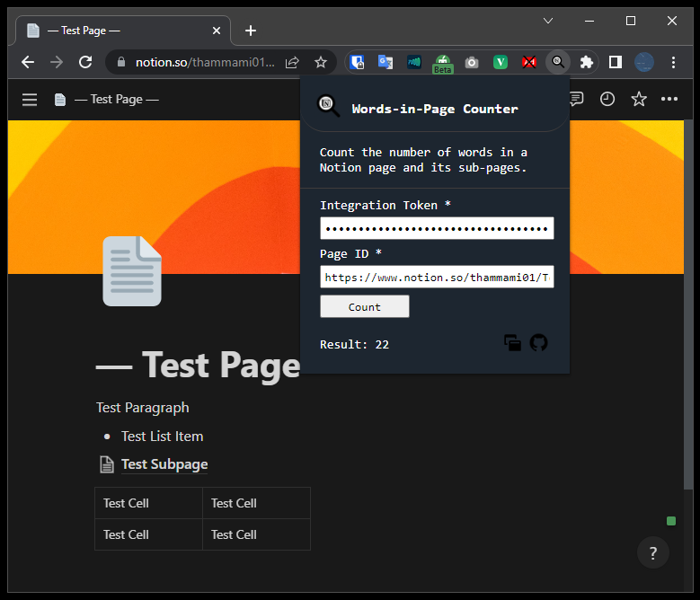Click the bottom-right Test Cell in table
The width and height of the screenshot is (700, 600).
(256, 534)
